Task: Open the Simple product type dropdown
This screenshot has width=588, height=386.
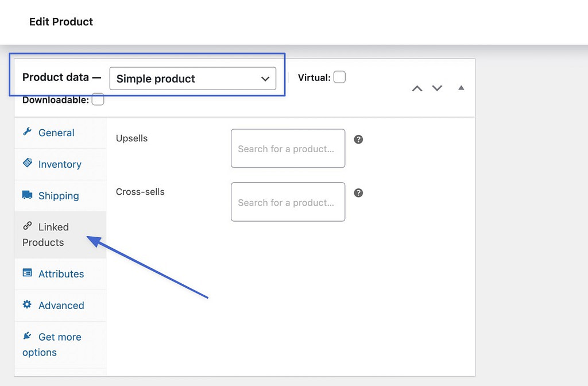Action: tap(193, 79)
